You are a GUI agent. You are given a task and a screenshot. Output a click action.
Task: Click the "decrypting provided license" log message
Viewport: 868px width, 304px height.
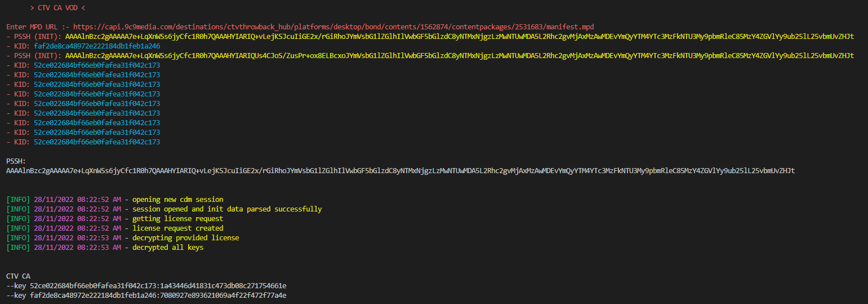[x=185, y=238]
